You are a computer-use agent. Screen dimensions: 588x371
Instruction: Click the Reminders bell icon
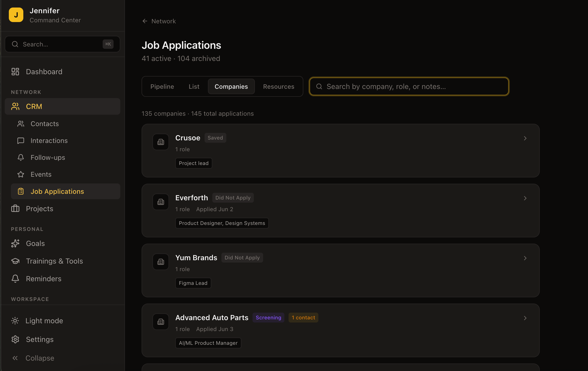[15, 279]
